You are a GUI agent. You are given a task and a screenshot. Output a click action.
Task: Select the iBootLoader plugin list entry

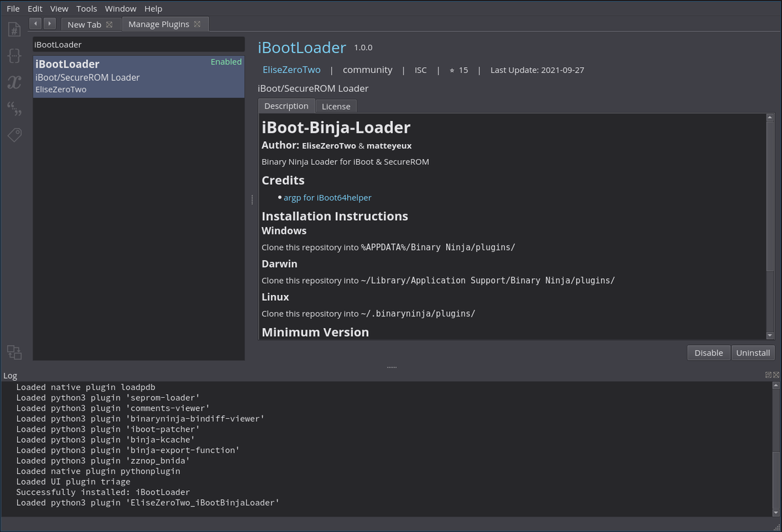pyautogui.click(x=139, y=77)
